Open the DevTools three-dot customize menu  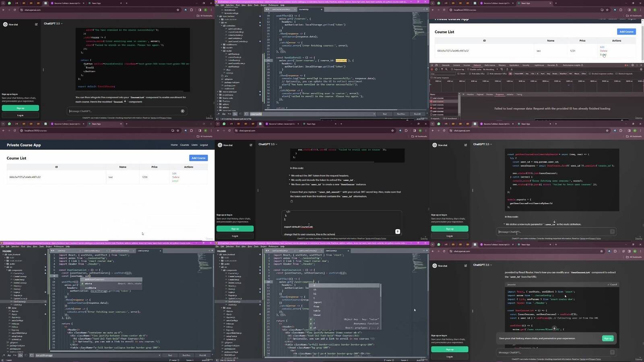(x=637, y=65)
